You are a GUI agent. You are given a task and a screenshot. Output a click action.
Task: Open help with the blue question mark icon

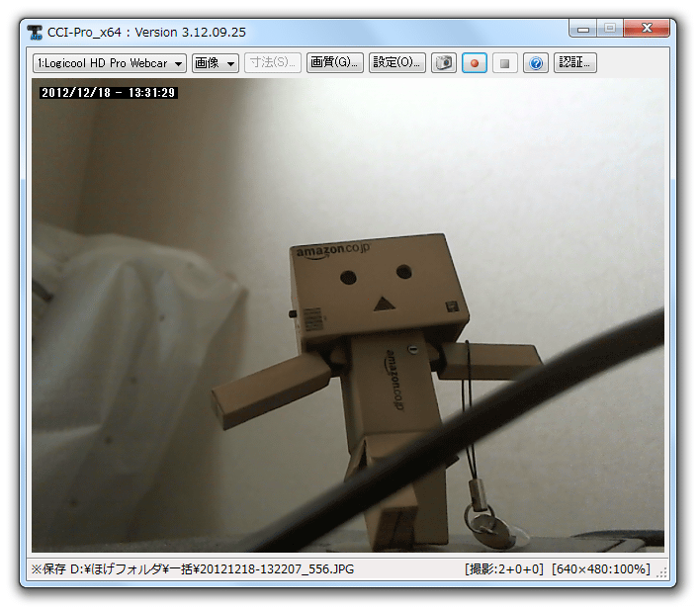click(536, 63)
